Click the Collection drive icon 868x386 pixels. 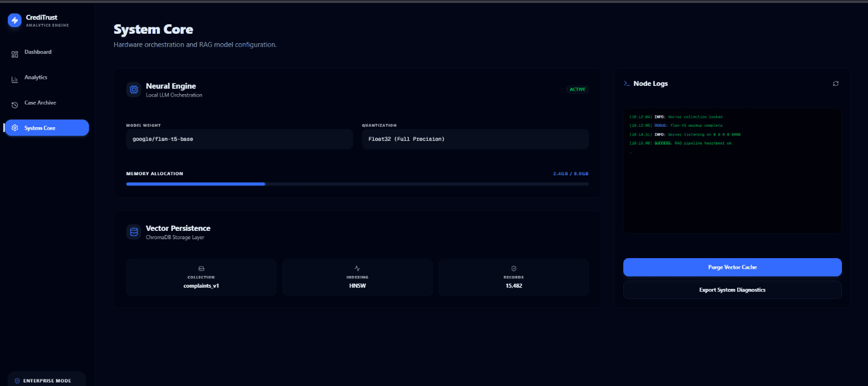(201, 268)
